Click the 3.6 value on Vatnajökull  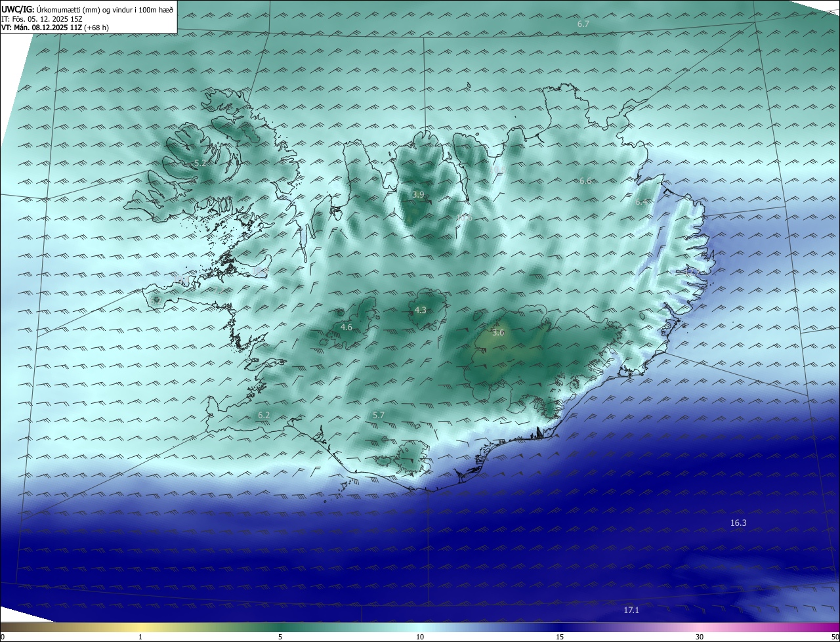click(498, 332)
